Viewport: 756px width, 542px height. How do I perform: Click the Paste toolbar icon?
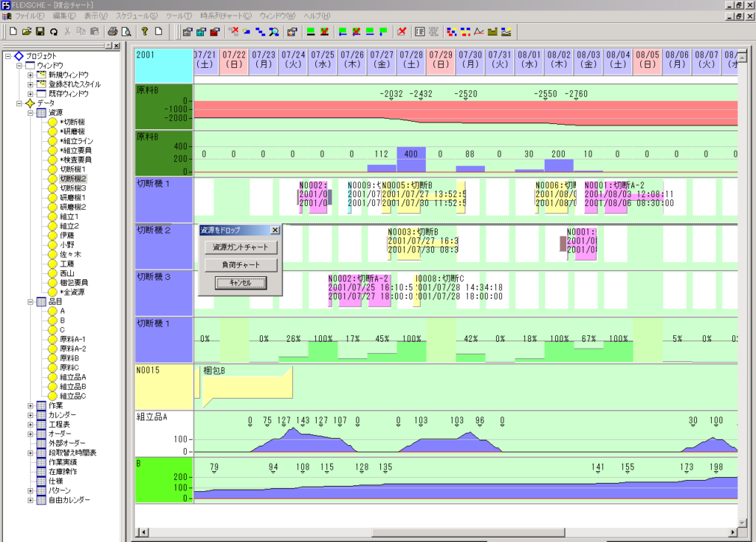tap(94, 32)
